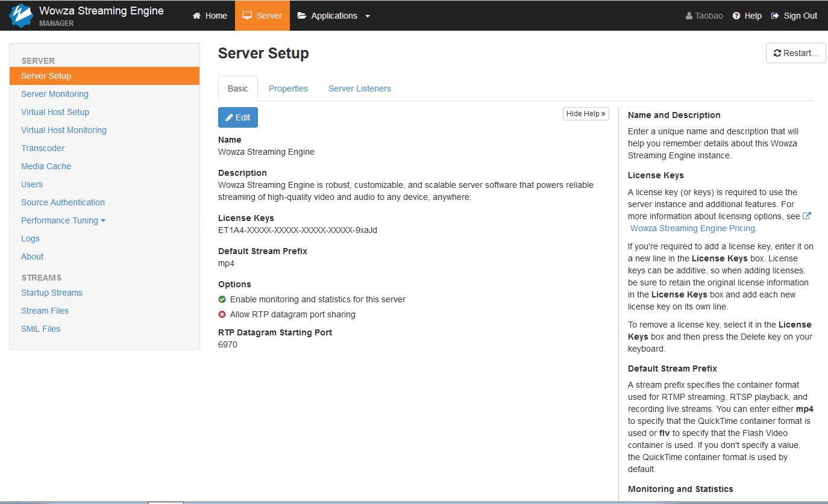Click red X icon for RTP sharing
Image resolution: width=828 pixels, height=504 pixels.
[222, 314]
